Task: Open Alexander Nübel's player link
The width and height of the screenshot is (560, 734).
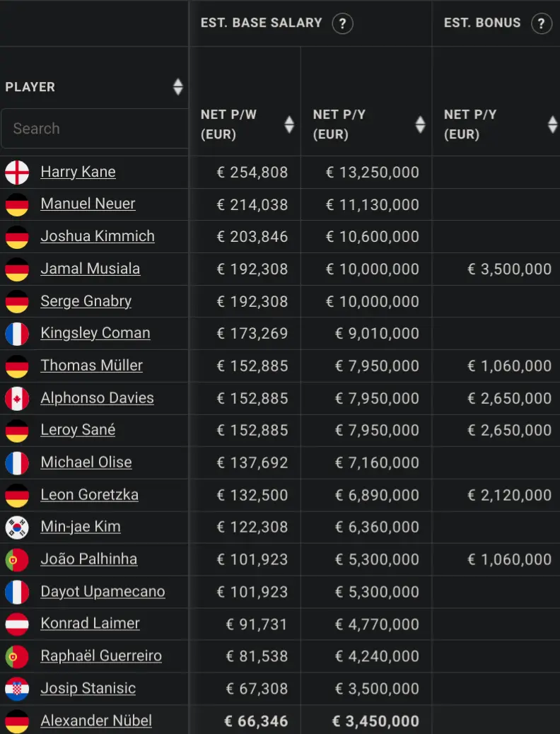Action: pos(96,721)
